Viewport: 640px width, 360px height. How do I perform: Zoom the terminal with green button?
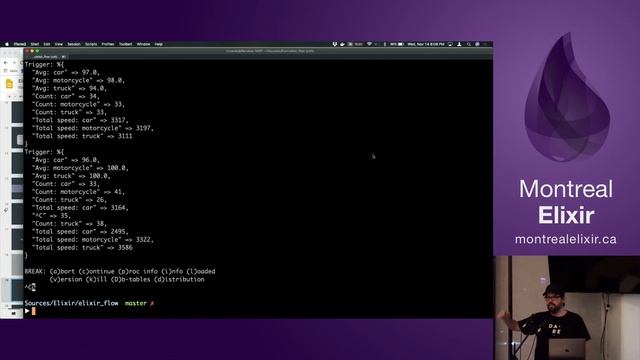pyautogui.click(x=37, y=51)
